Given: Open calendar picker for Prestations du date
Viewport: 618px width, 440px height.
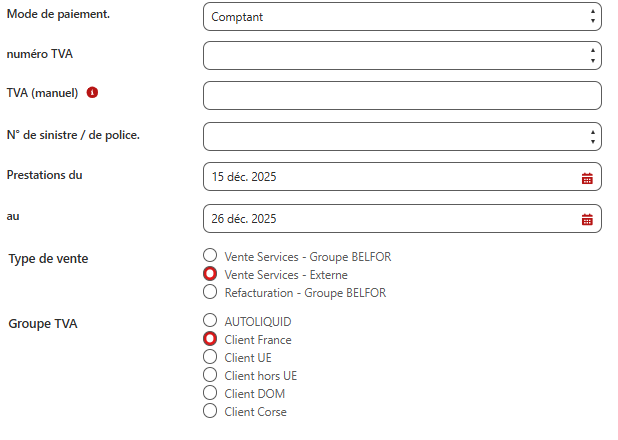Looking at the screenshot, I should tap(587, 178).
